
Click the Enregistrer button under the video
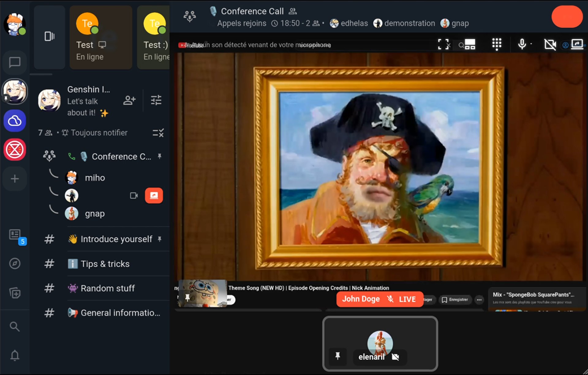point(455,300)
